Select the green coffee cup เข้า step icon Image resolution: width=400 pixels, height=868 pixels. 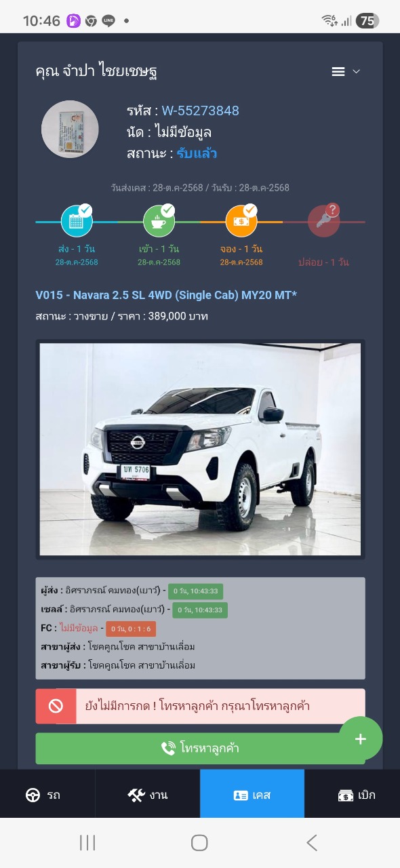coord(159,221)
